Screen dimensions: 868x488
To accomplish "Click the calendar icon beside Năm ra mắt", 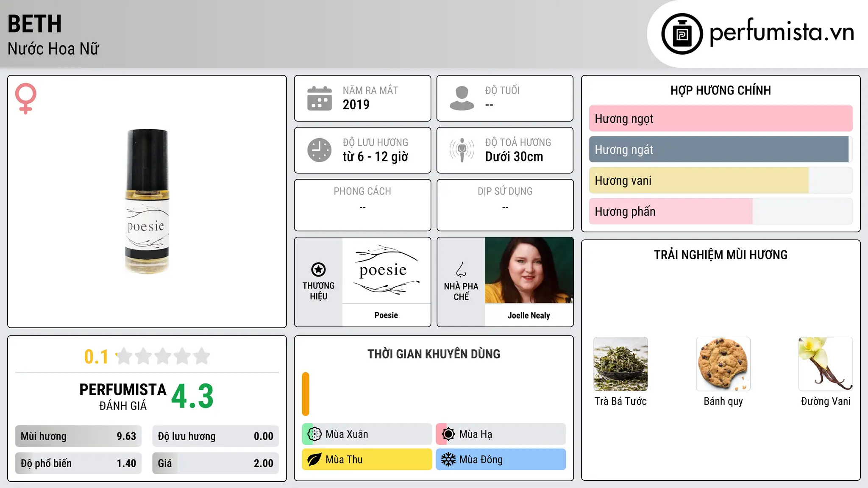I will coord(320,98).
